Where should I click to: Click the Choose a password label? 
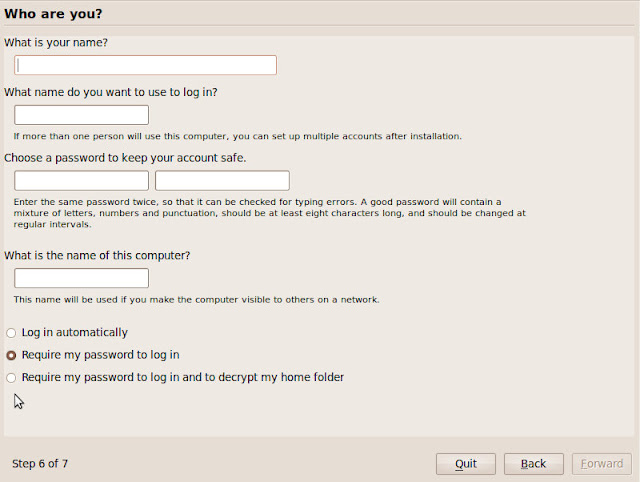point(125,158)
